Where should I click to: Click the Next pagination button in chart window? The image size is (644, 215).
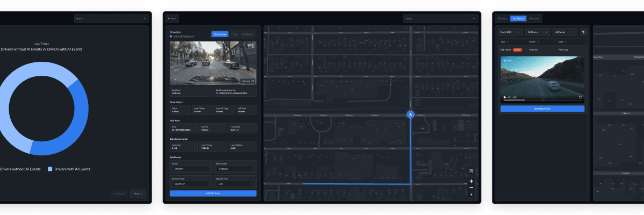point(138,193)
